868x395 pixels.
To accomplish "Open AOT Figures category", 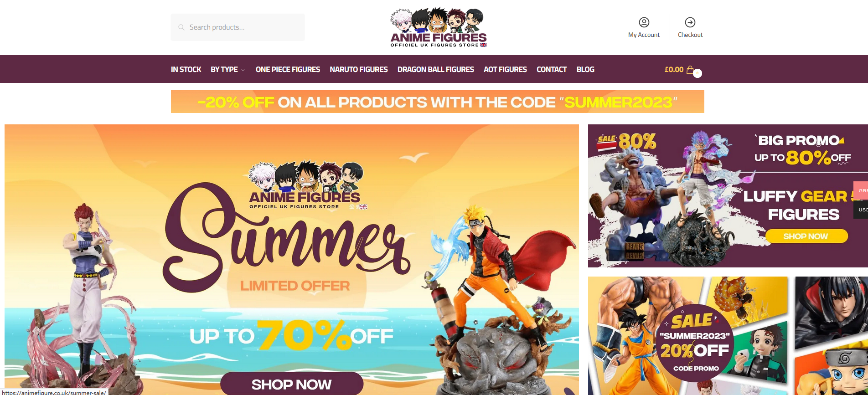I will (x=505, y=69).
